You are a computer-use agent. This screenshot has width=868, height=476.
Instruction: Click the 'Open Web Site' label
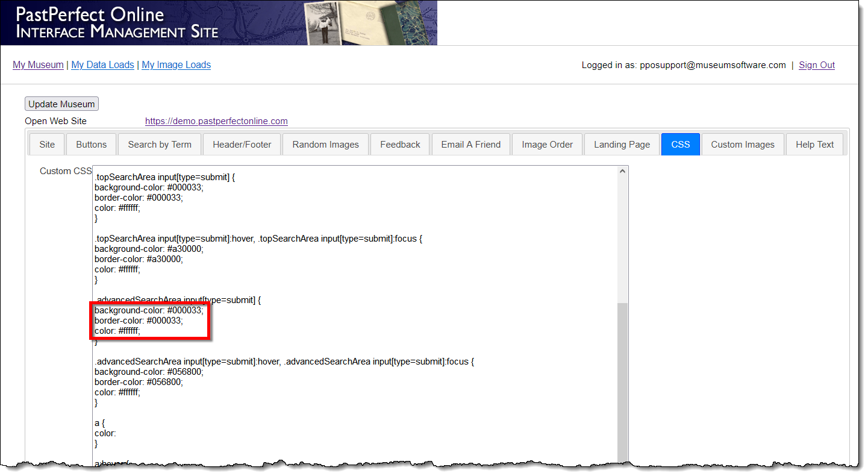55,121
